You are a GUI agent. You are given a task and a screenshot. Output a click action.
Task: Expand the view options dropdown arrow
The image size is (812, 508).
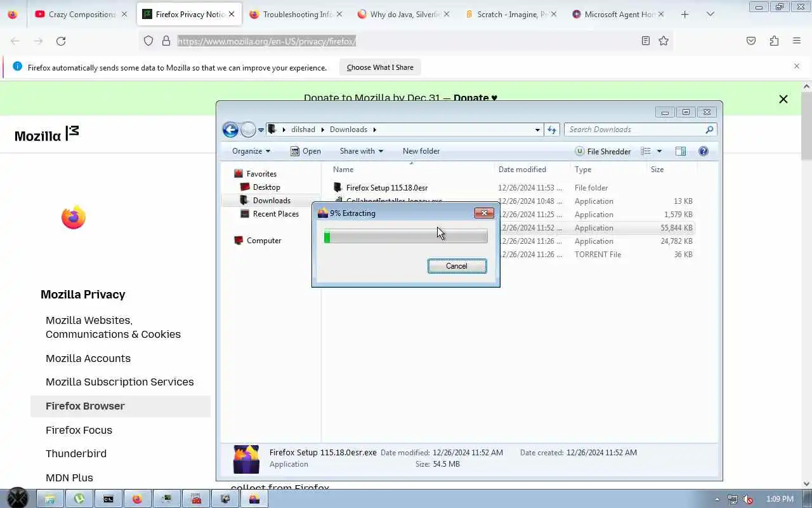[x=659, y=151]
